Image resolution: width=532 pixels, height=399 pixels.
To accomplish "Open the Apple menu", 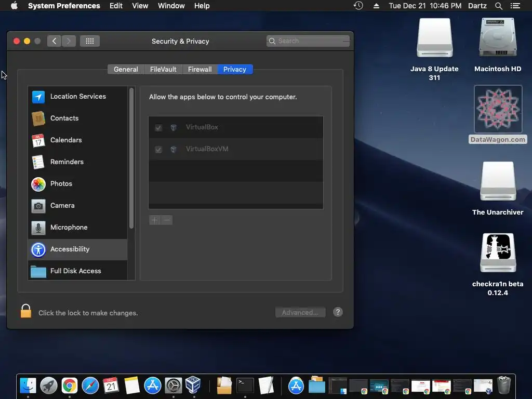I will click(x=14, y=6).
